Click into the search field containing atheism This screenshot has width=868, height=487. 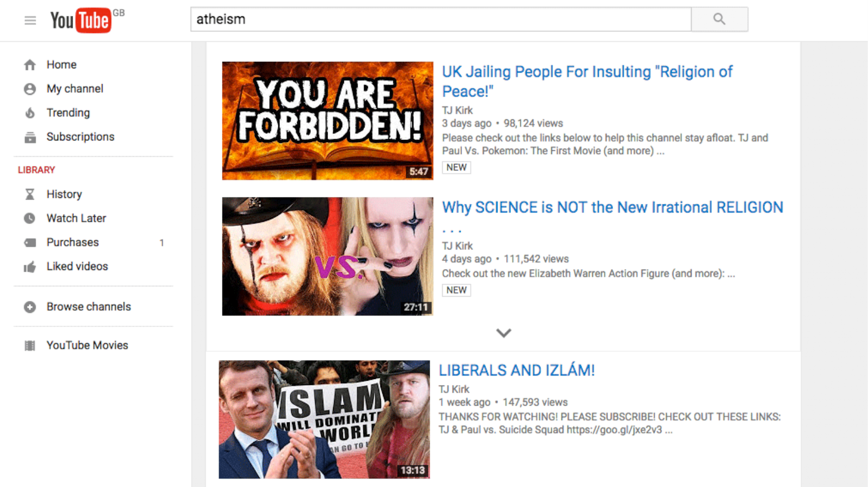pyautogui.click(x=441, y=19)
